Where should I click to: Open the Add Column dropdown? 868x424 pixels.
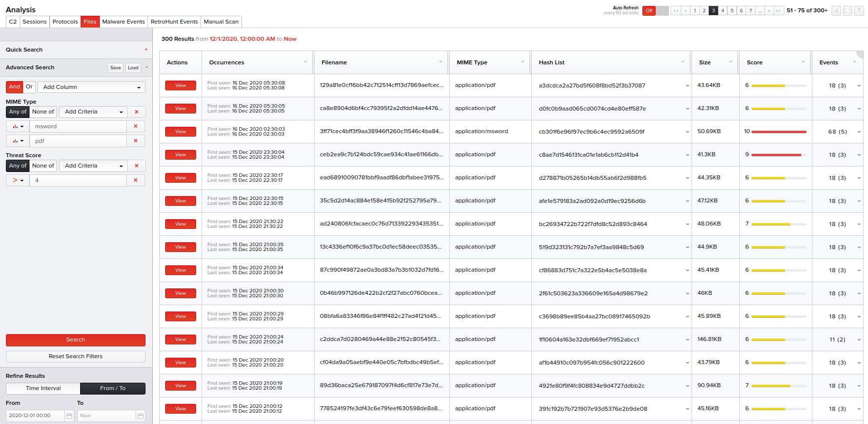[91, 87]
